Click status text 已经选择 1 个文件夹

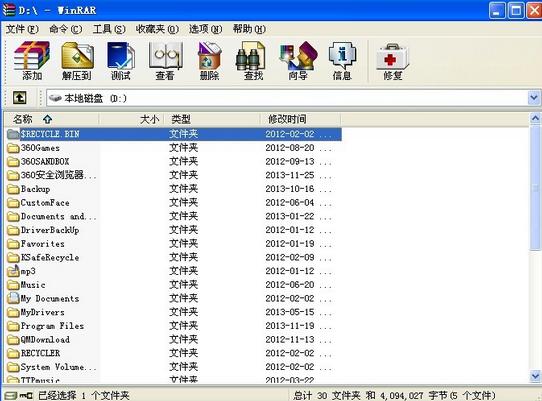coord(84,395)
